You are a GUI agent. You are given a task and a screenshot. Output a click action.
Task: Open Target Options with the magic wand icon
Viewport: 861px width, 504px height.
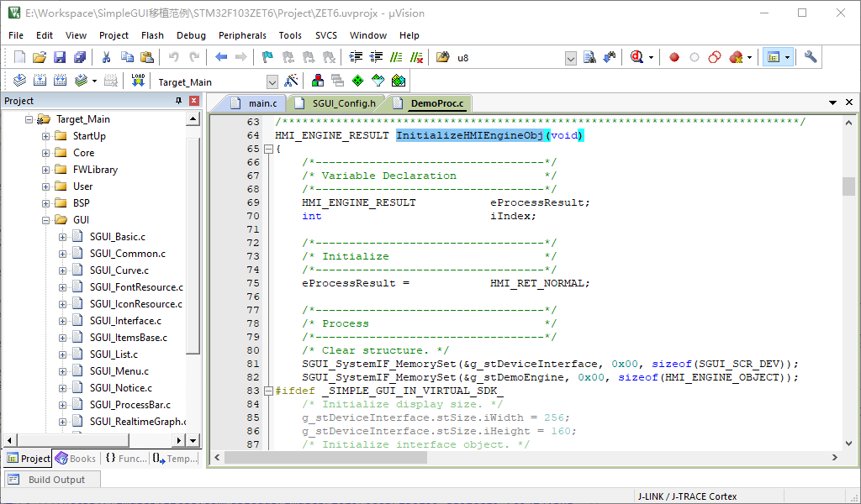tap(291, 81)
